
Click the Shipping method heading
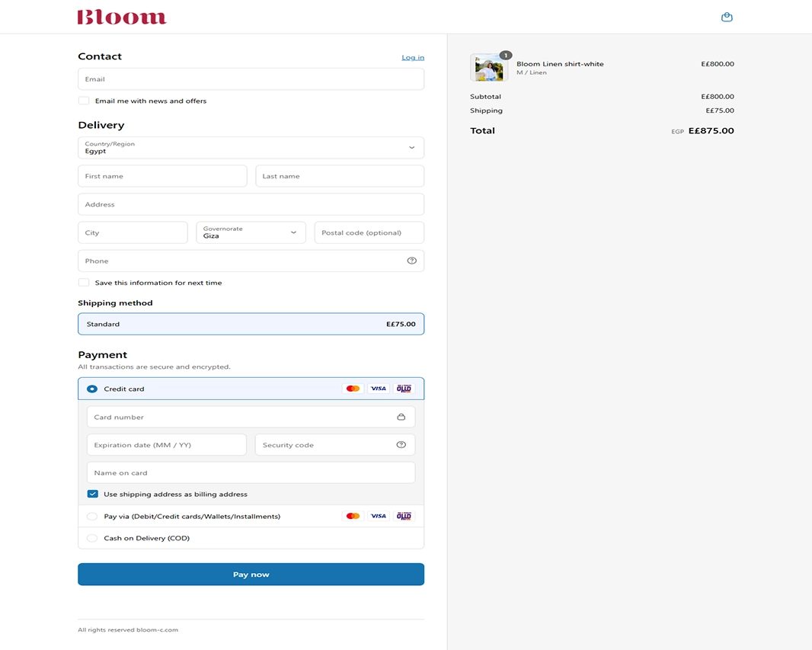tap(115, 303)
